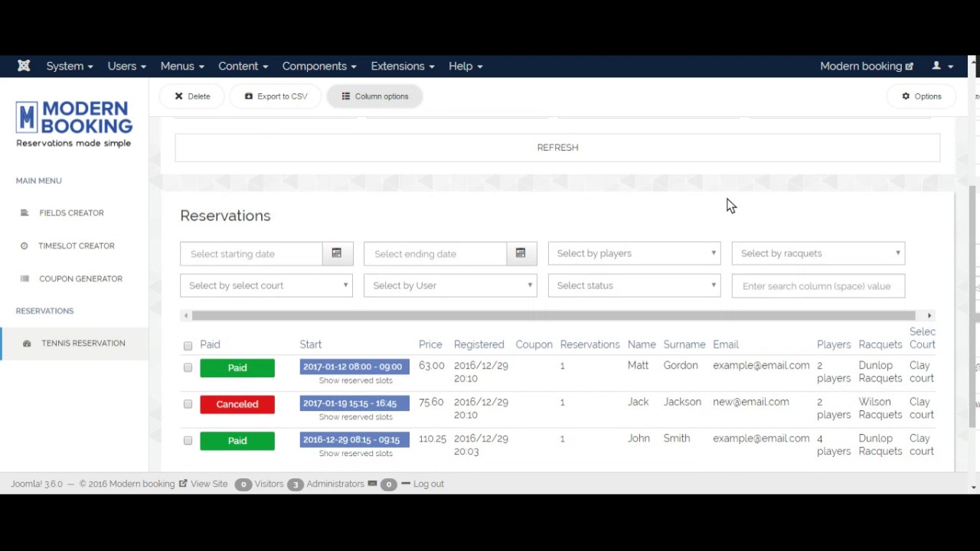Click the Visitors count badge

coord(243,484)
